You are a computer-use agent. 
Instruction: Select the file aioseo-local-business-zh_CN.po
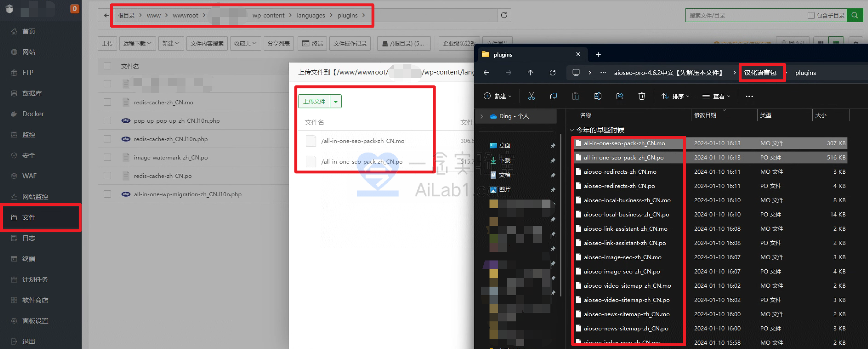[x=626, y=215]
